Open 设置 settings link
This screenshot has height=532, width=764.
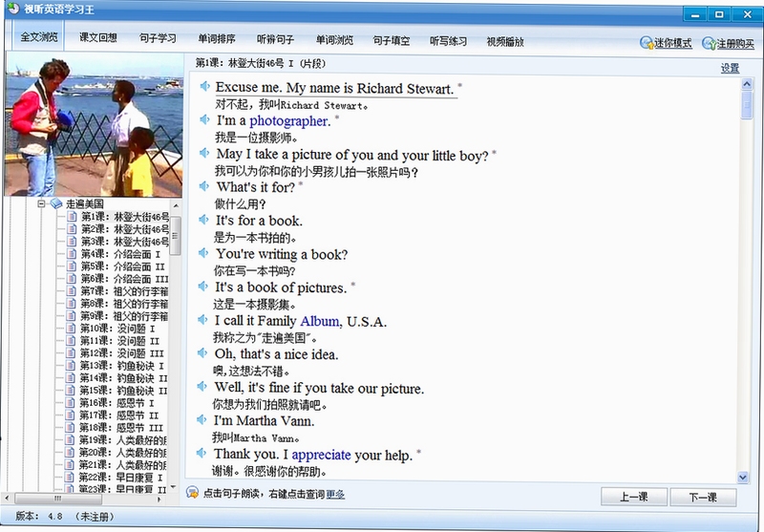[730, 68]
